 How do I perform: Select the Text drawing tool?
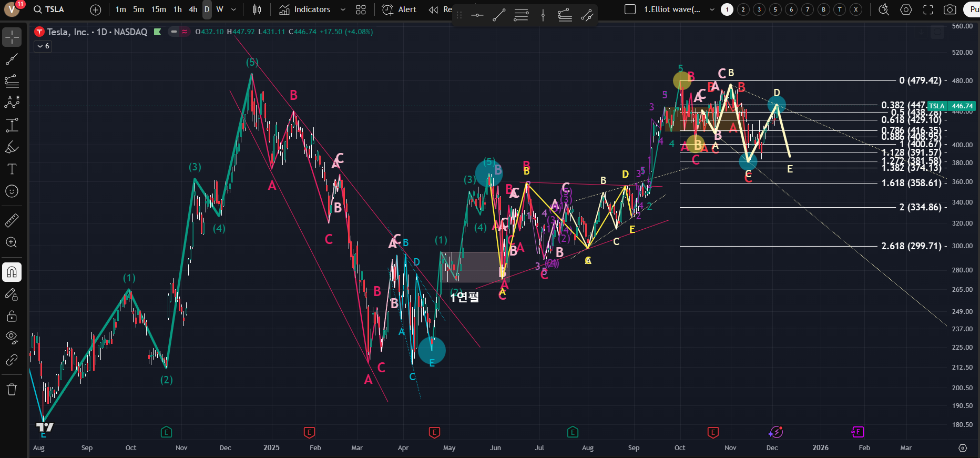point(12,169)
